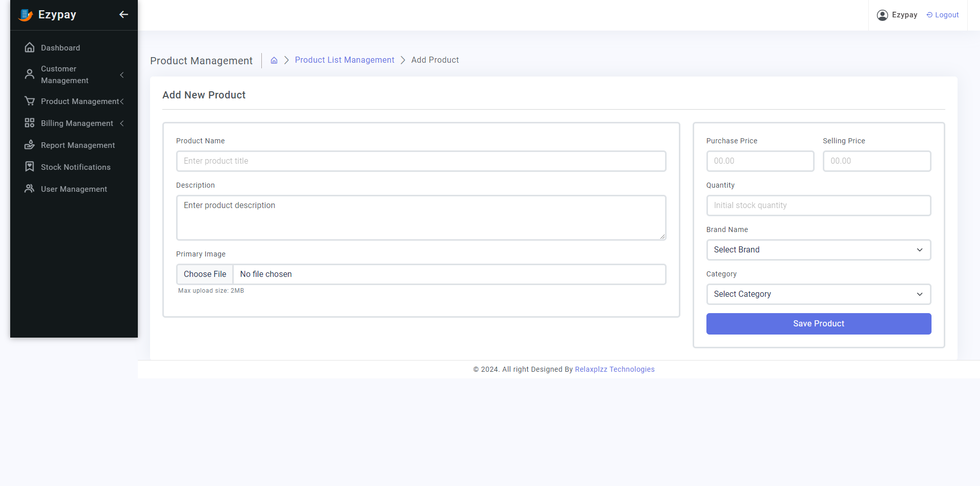Click the Ezypay logo icon

[26, 15]
